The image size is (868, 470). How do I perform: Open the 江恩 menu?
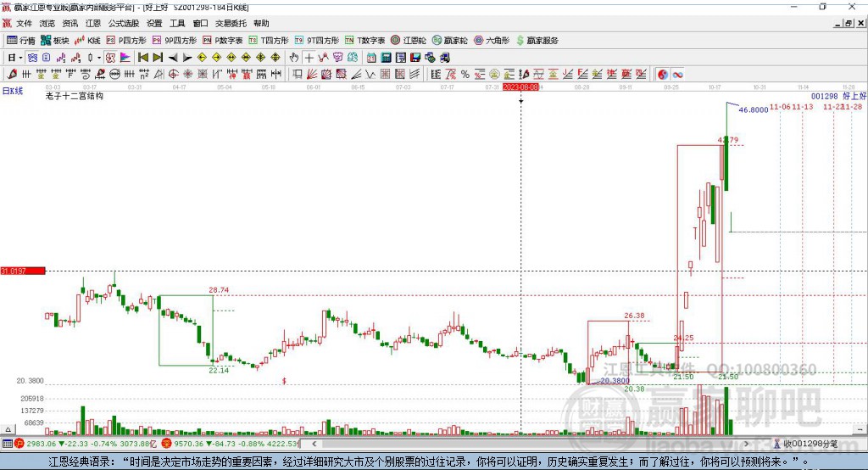tap(93, 24)
